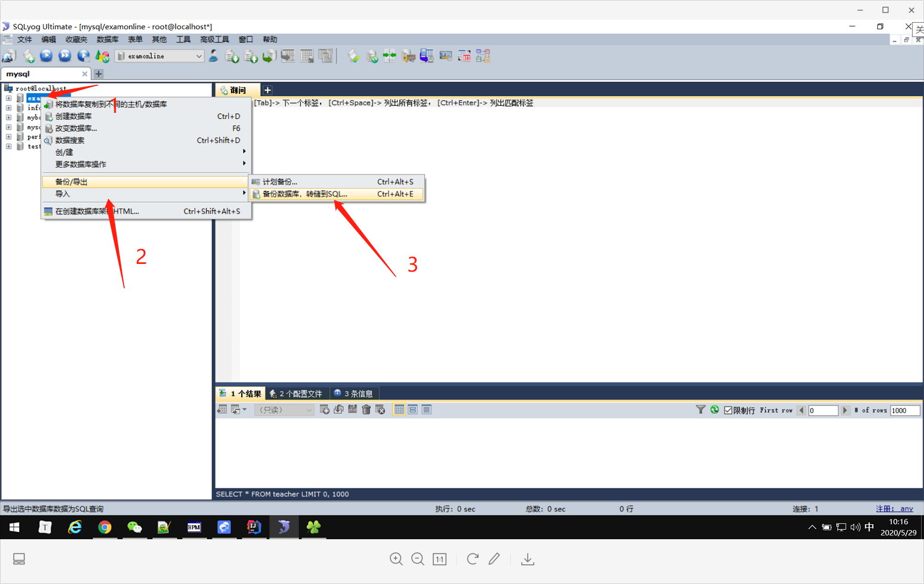
Task: Select 计划备份... submenu entry
Action: tap(337, 182)
